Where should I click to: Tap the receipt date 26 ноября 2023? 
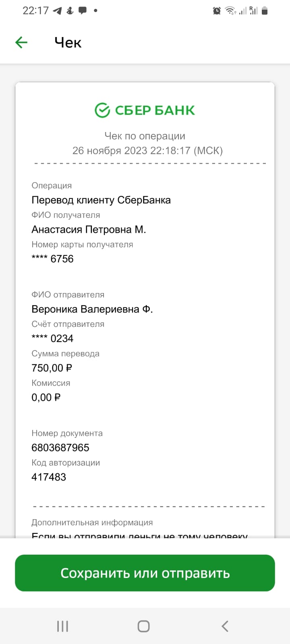110,151
